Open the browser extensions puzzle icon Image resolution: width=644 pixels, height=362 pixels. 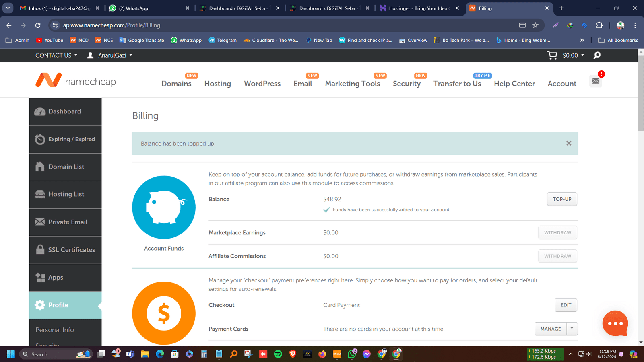[599, 25]
